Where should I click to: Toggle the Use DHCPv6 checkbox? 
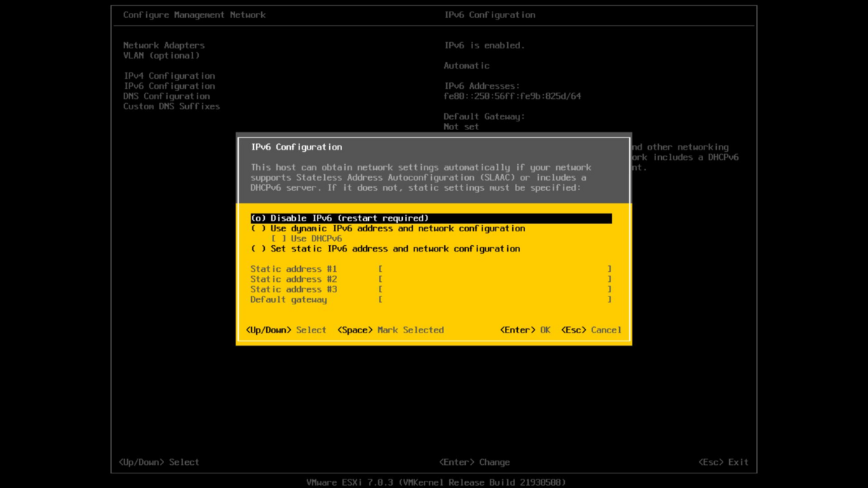tap(307, 239)
